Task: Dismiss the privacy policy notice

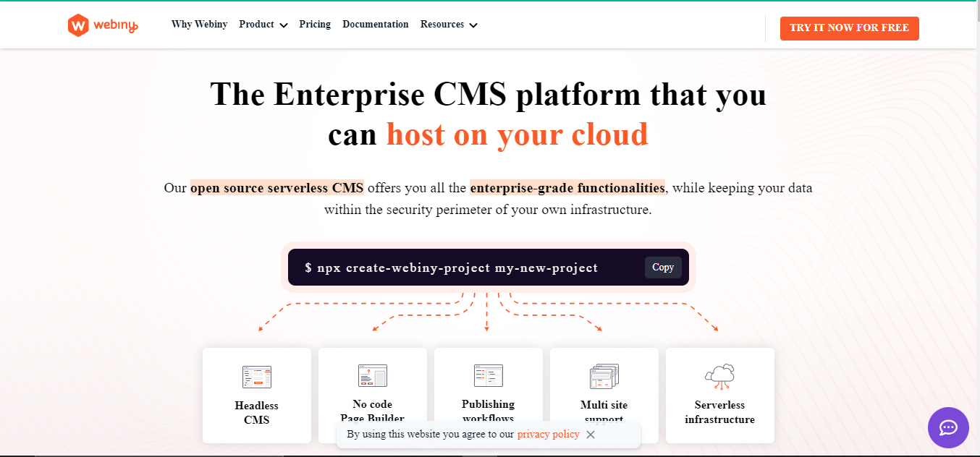Action: pyautogui.click(x=591, y=435)
